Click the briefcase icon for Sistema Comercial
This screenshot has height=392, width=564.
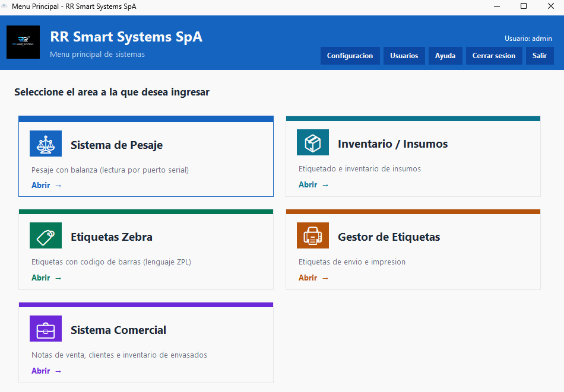click(46, 329)
